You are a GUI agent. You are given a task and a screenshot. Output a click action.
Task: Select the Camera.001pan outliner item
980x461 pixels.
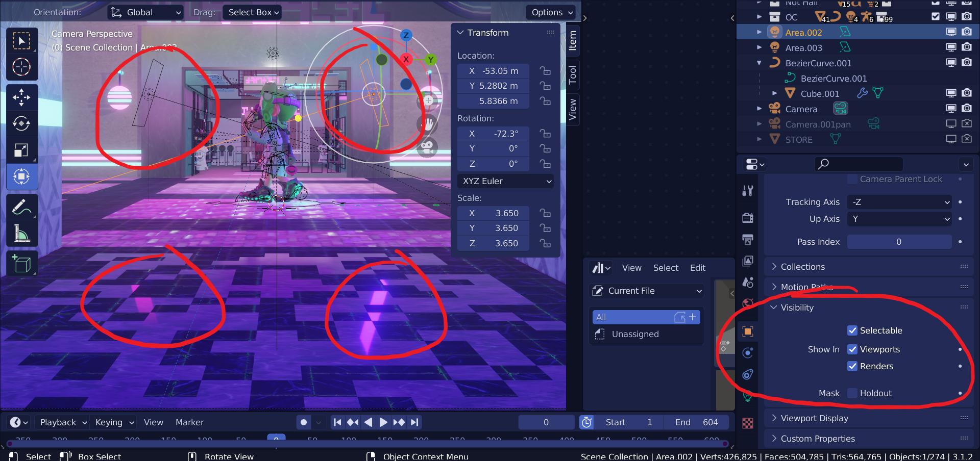[818, 124]
